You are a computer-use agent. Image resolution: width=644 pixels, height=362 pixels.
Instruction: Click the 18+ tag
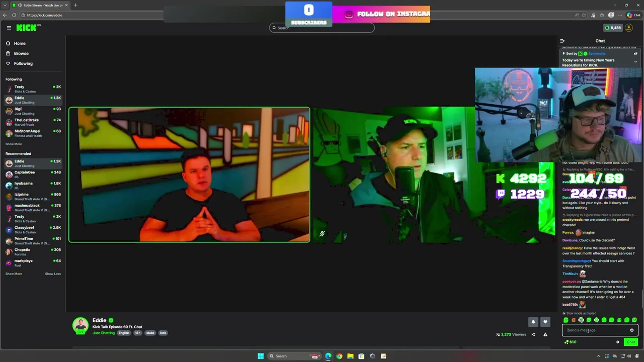coord(137,333)
